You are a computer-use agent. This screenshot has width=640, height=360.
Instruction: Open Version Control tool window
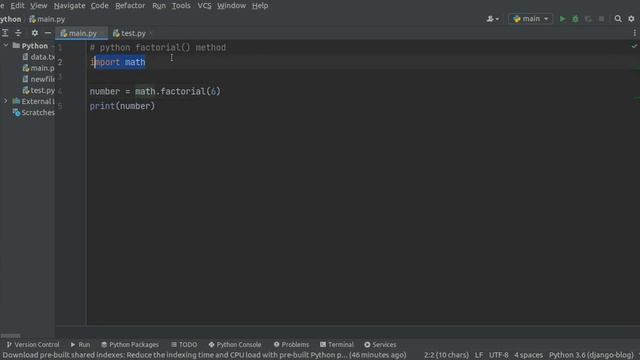click(33, 344)
